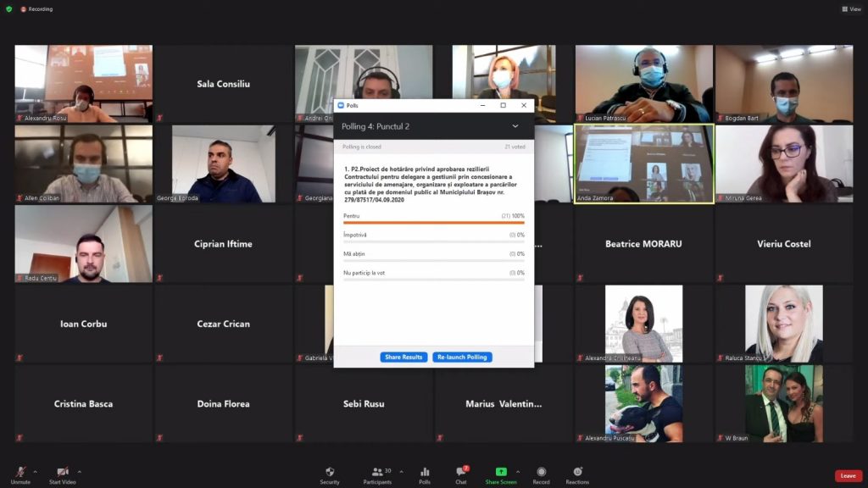
Task: Expand audio options arrow next to Unmute
Action: tap(35, 471)
